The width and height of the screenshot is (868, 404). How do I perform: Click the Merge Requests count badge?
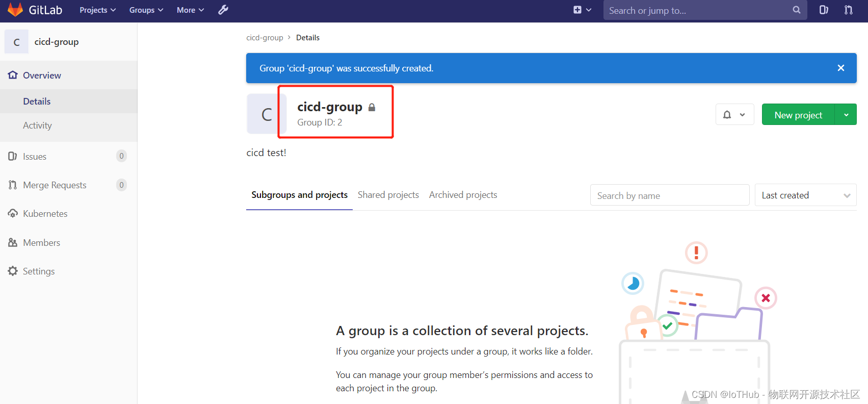pyautogui.click(x=121, y=185)
